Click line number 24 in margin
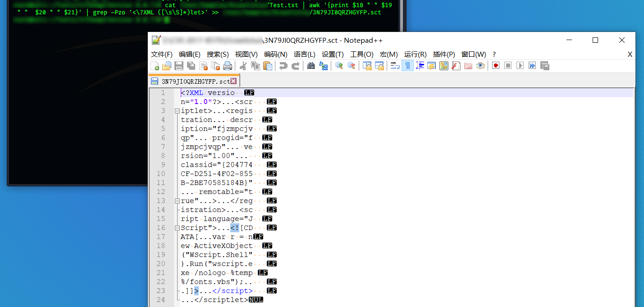 click(161, 300)
